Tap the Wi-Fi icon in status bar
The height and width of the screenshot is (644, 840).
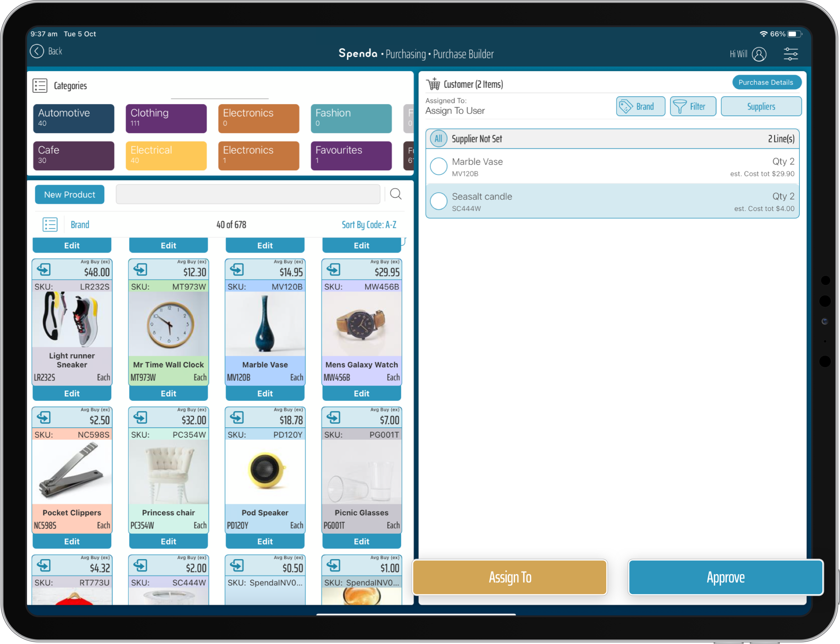pos(763,34)
